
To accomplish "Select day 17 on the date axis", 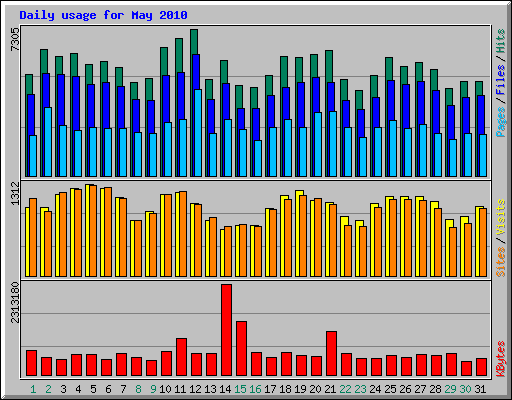I will pos(270,389).
